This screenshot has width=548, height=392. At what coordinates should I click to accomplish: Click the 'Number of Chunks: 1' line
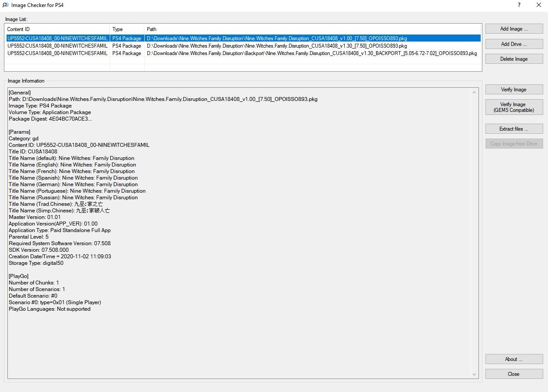tap(34, 283)
